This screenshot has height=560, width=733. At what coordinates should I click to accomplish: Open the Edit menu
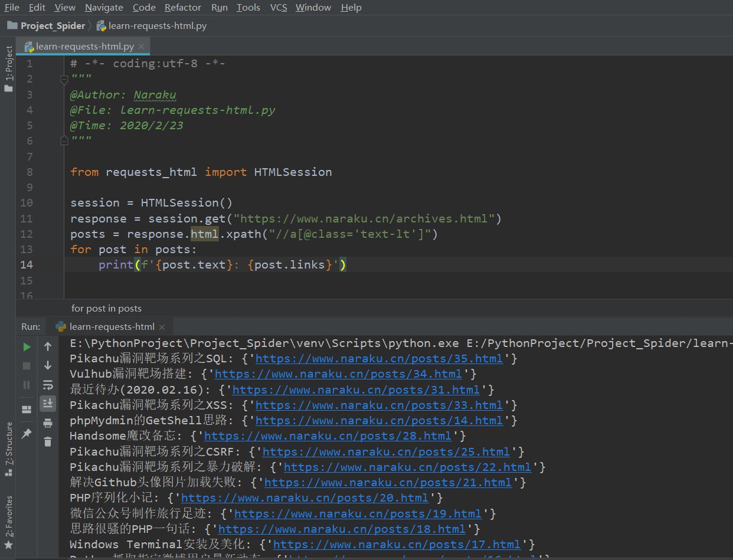coord(37,8)
